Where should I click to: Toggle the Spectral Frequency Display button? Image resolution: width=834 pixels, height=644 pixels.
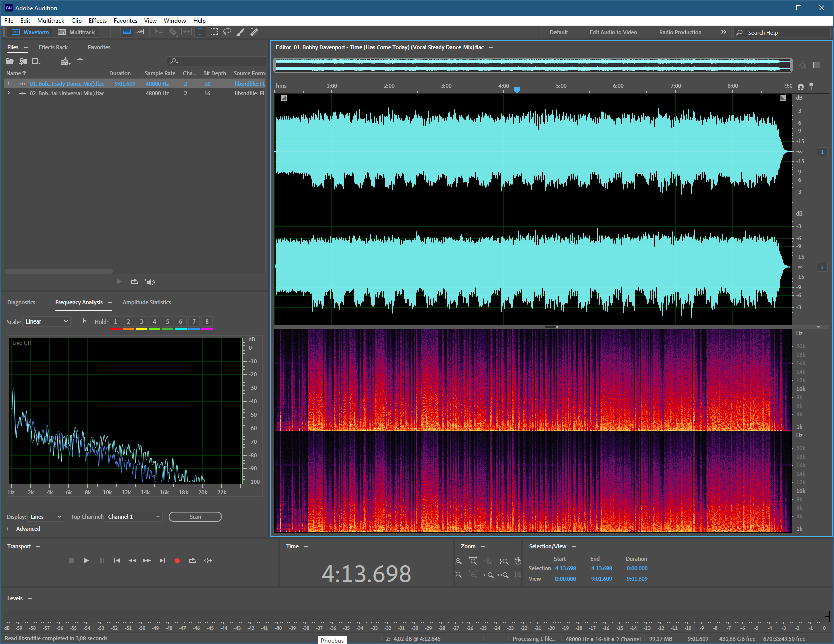pyautogui.click(x=127, y=32)
